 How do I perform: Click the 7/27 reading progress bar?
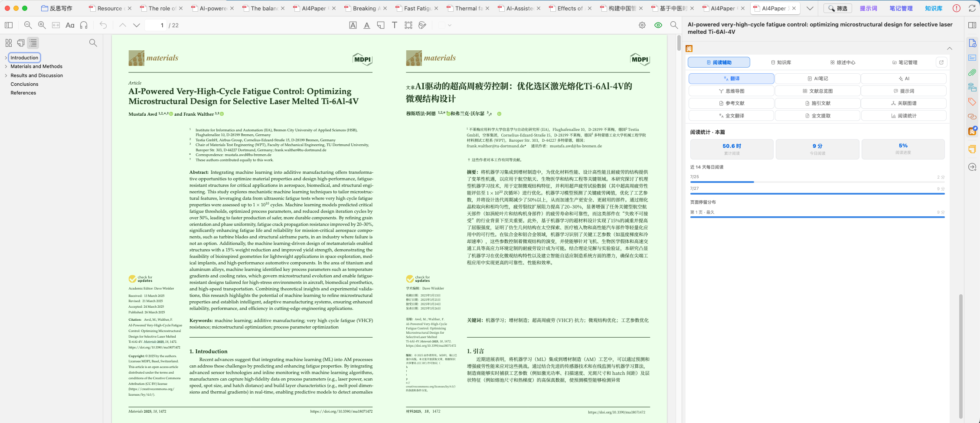(817, 194)
